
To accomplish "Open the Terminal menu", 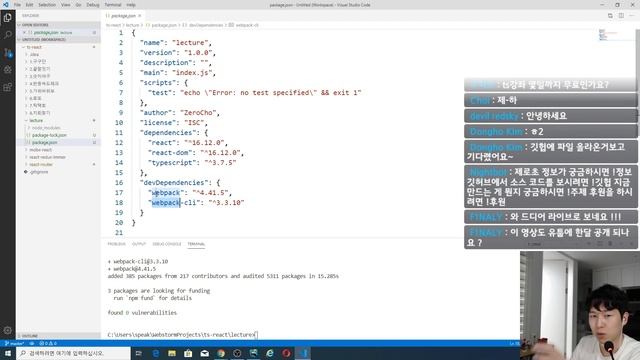I will click(113, 5).
